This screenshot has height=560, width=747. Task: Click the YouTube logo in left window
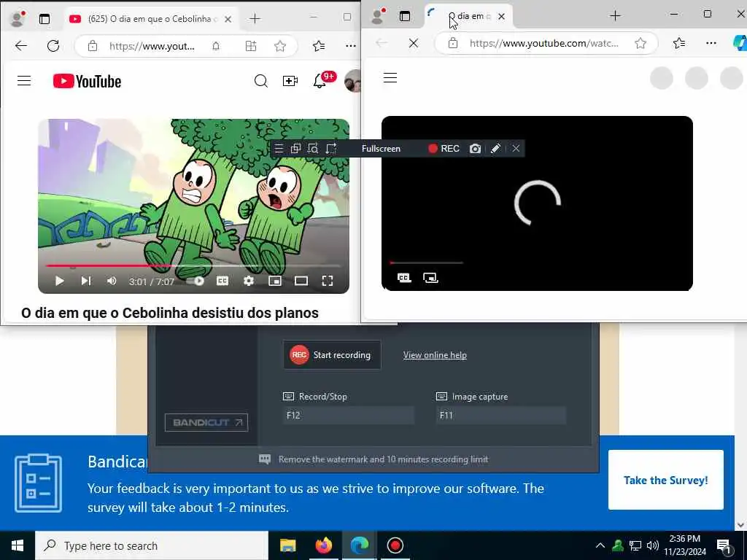pyautogui.click(x=88, y=82)
